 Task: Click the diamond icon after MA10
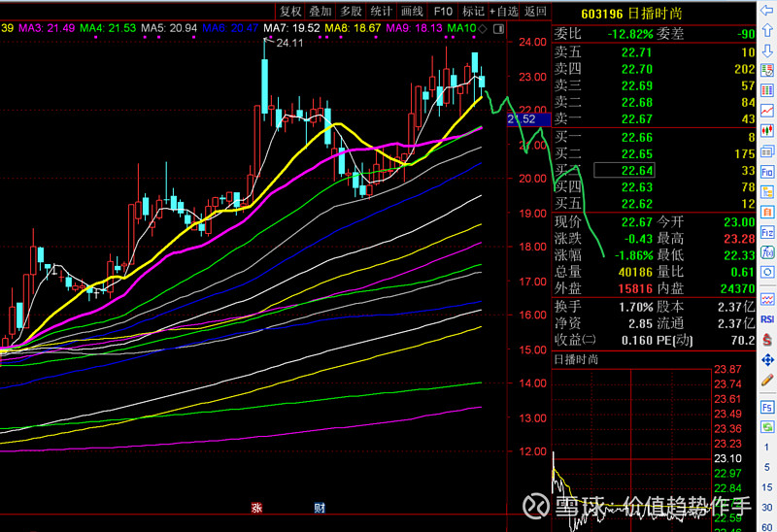482,29
